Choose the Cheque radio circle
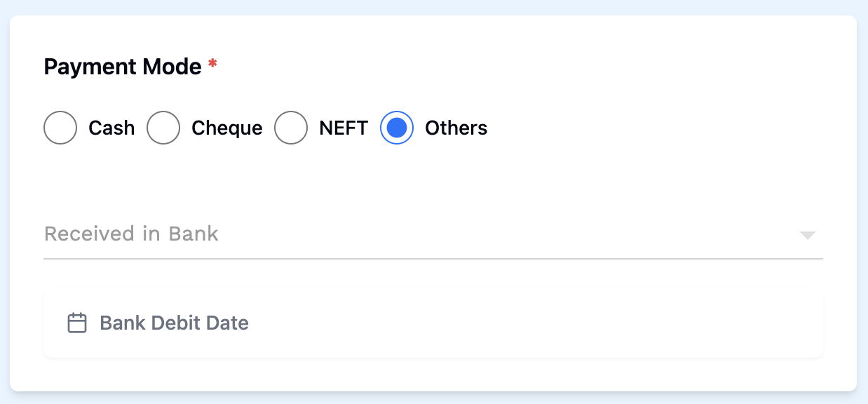Image resolution: width=868 pixels, height=404 pixels. [163, 128]
